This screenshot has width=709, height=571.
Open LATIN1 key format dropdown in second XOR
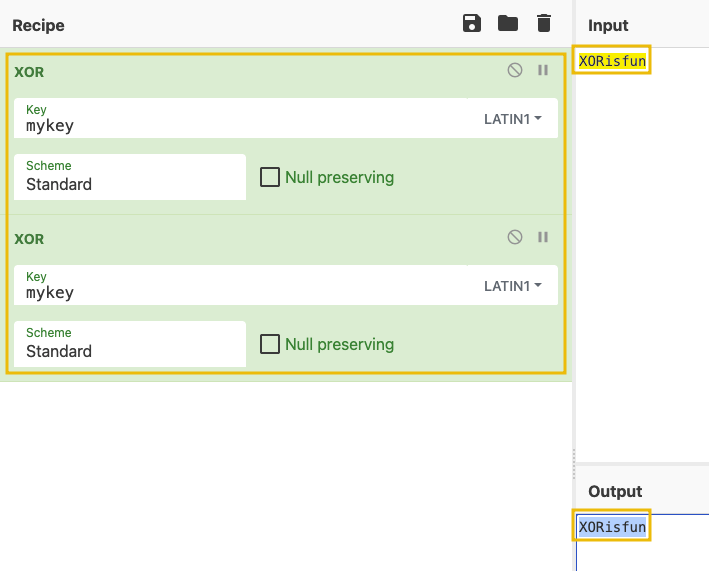tap(513, 286)
